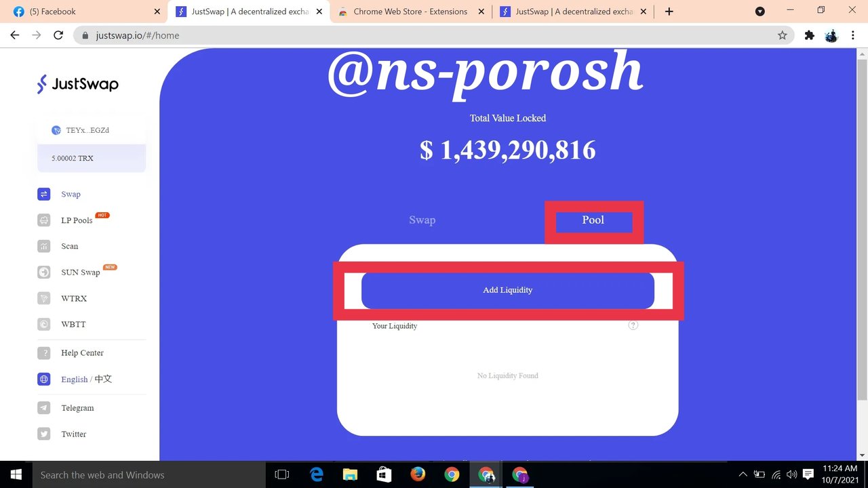Viewport: 868px width, 488px height.
Task: Go forward to the next page
Action: pos(37,35)
